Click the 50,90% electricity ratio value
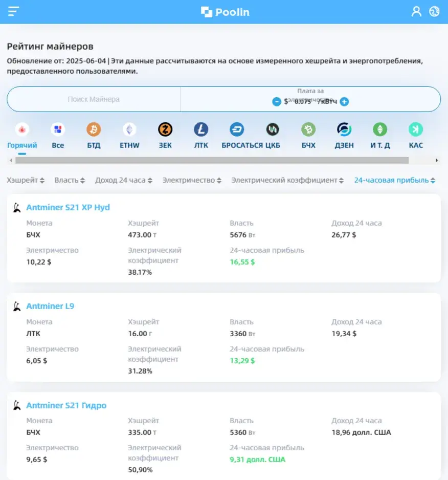The width and height of the screenshot is (448, 480). pos(140,470)
